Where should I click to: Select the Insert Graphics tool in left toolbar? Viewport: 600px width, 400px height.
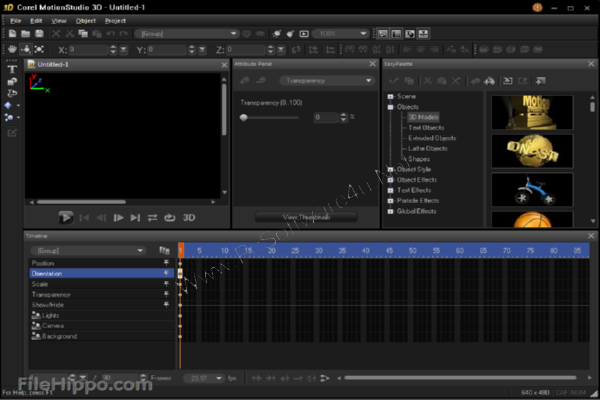(x=12, y=81)
